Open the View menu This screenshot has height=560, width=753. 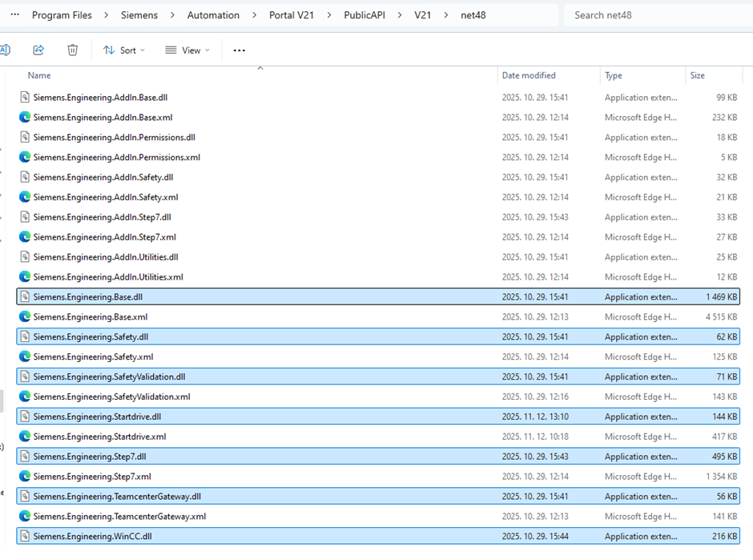(187, 50)
